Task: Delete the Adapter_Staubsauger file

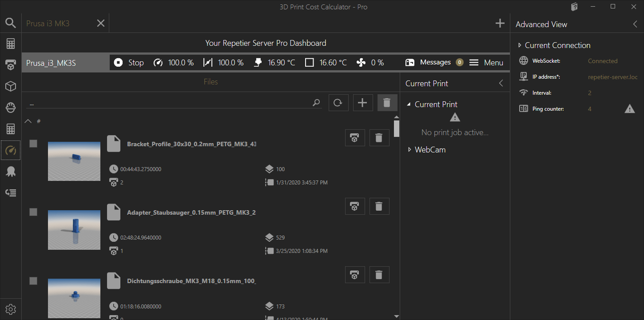Action: tap(379, 206)
